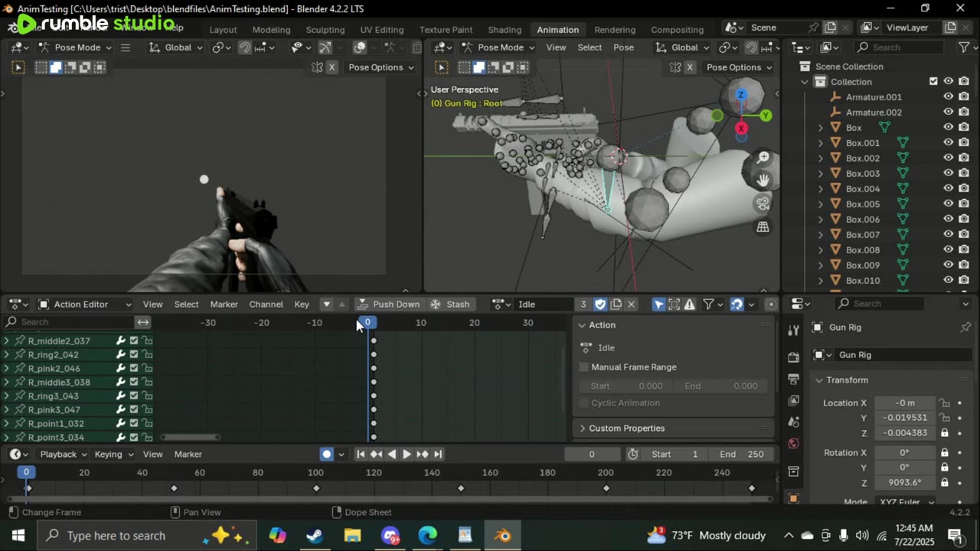
Task: Uncheck the Collection exclude checkbox
Action: click(933, 81)
